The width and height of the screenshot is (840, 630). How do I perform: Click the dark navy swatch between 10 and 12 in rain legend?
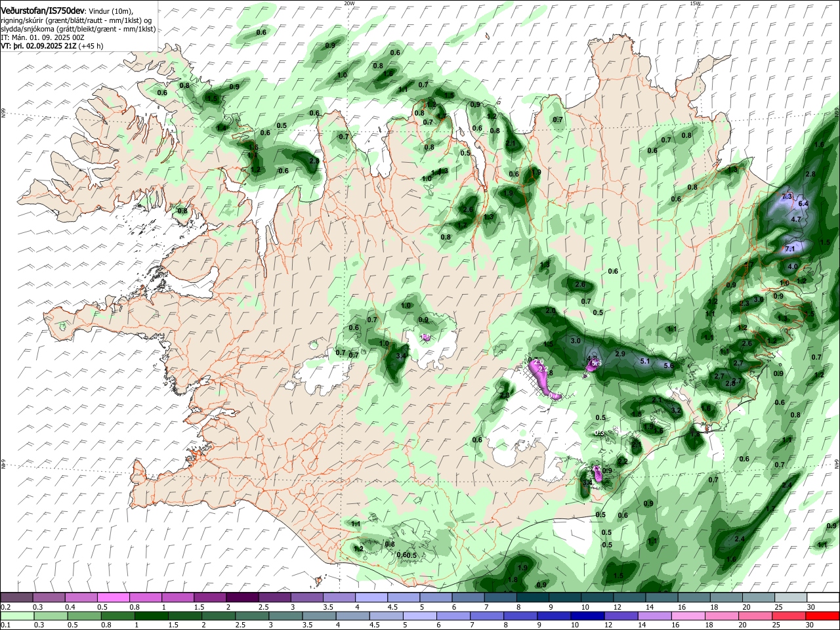586,616
